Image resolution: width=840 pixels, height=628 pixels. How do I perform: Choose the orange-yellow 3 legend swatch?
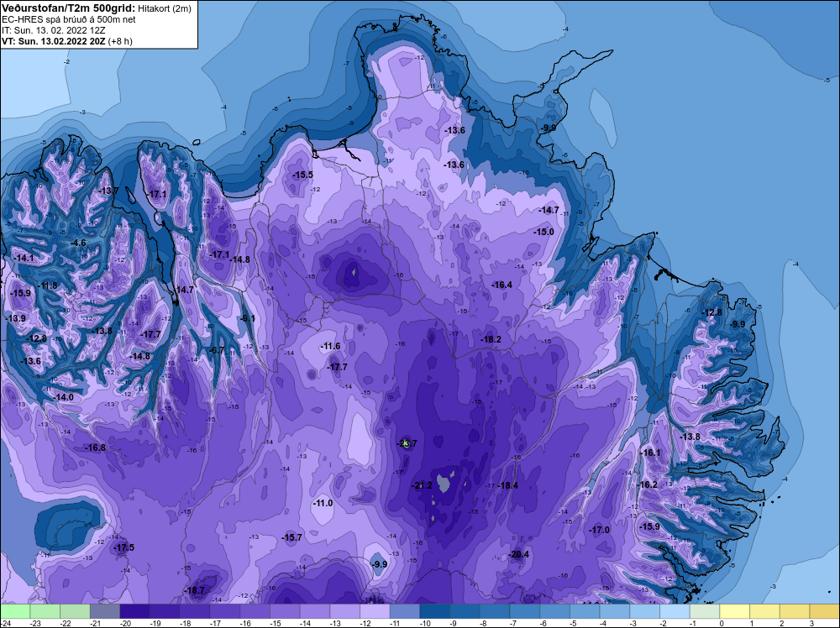click(825, 611)
